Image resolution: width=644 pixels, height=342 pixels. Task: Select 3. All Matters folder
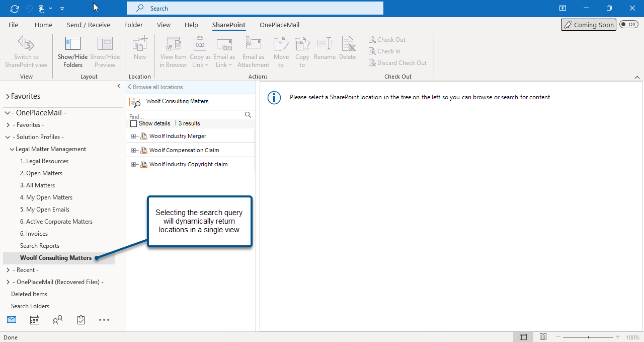point(37,185)
